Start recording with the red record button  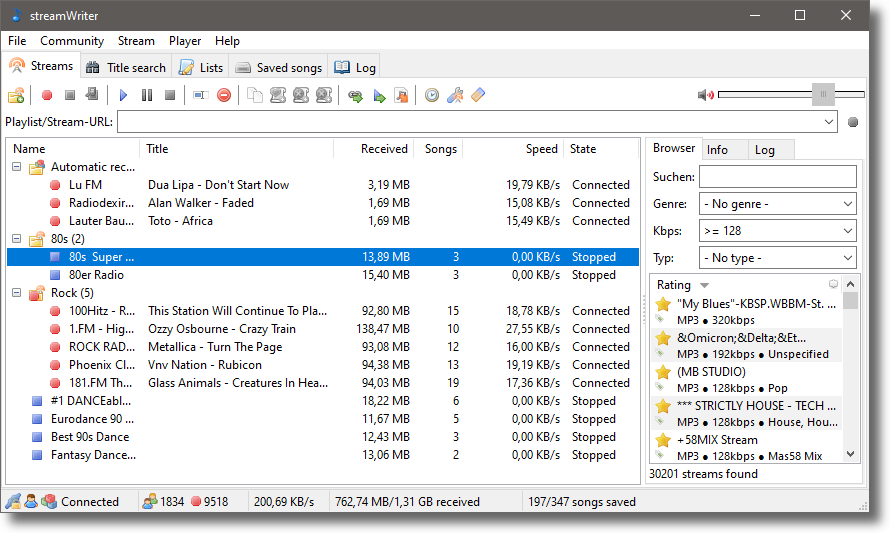point(47,95)
